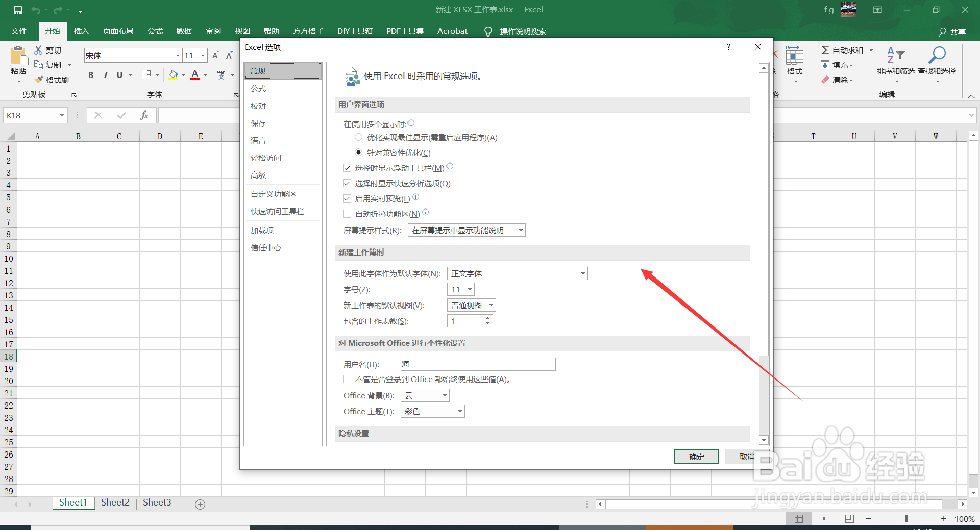Click the Insert Function fx icon
The image size is (980, 530).
(x=144, y=115)
